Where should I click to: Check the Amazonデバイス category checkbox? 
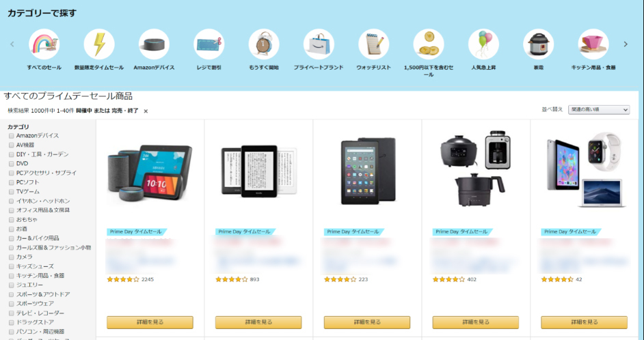pyautogui.click(x=12, y=136)
